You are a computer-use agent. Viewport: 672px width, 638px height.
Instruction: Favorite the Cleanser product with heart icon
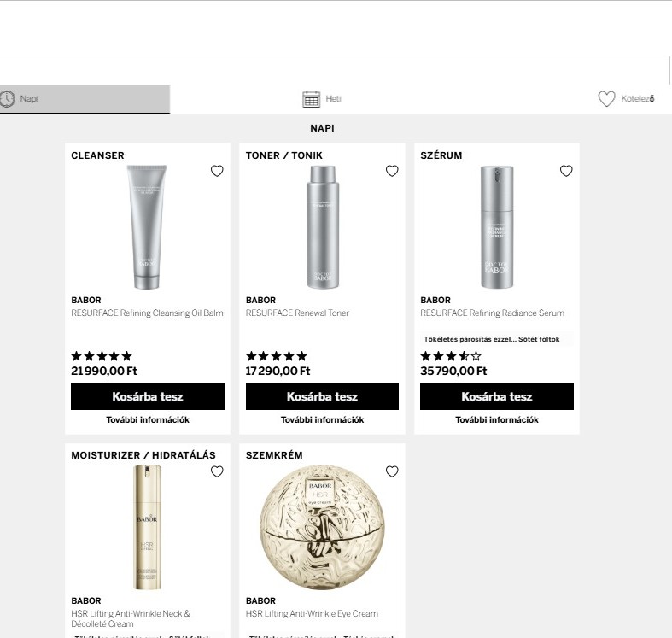217,171
